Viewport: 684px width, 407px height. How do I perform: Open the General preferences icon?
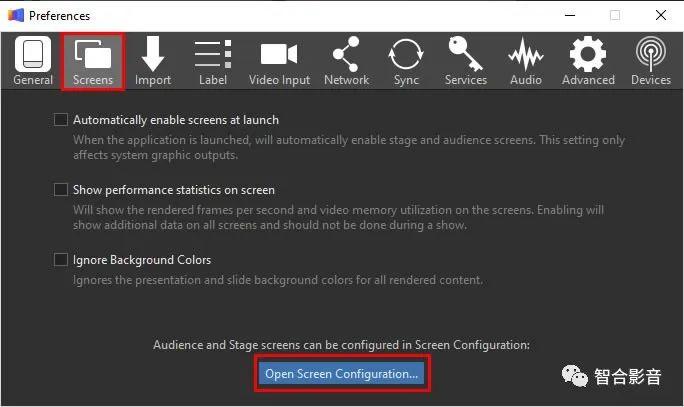pos(33,55)
